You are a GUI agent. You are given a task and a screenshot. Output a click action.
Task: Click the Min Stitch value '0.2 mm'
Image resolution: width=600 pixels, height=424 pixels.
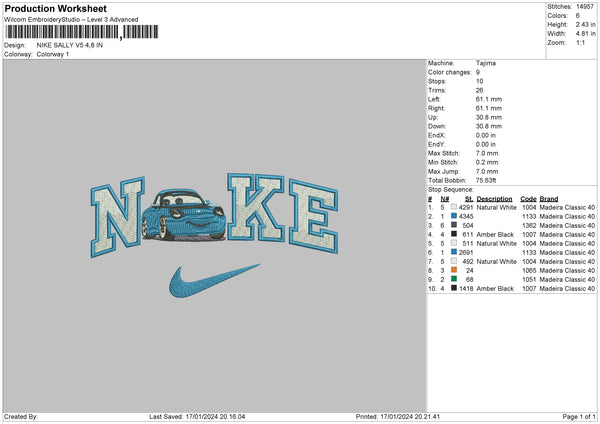[487, 162]
